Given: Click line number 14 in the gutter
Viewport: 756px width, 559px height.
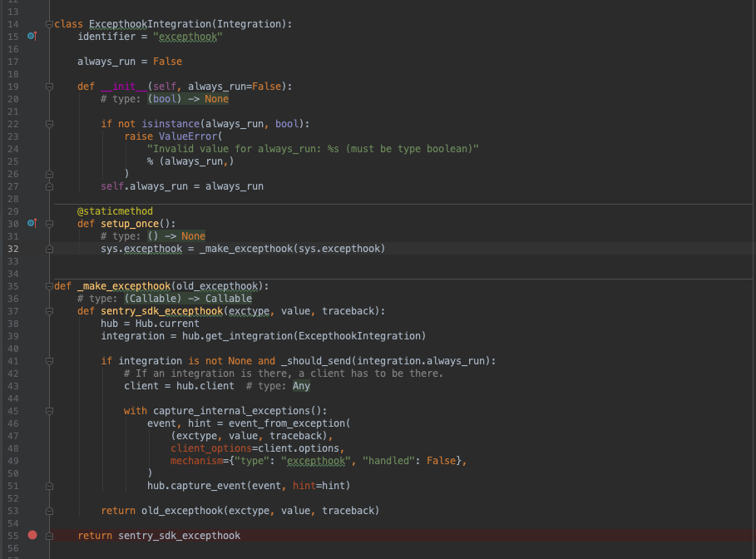Looking at the screenshot, I should click(13, 24).
